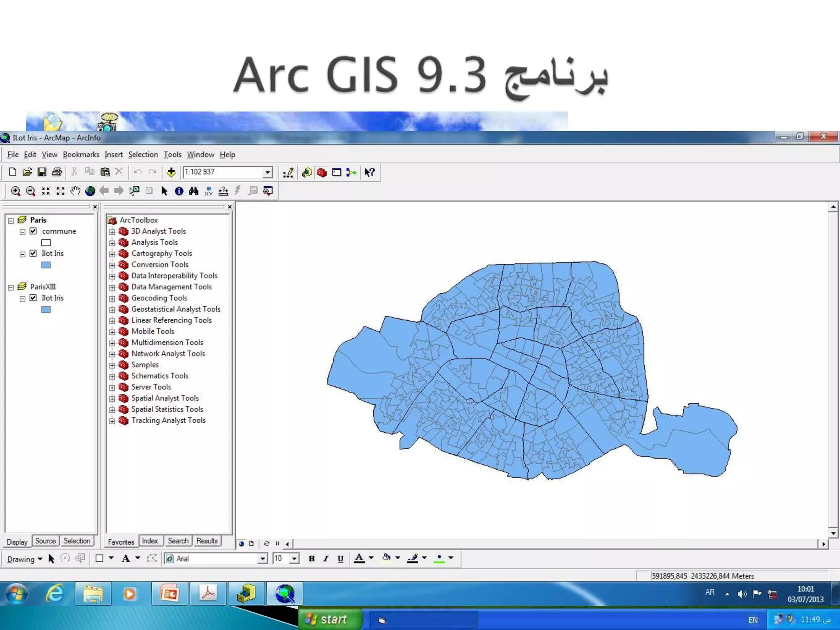Click the blue Ilot Iris symbol swatch

pos(46,265)
